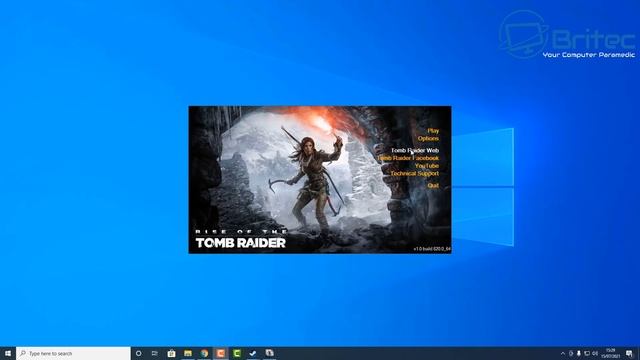The image size is (640, 360).
Task: Open Technical Support from the launcher
Action: (414, 173)
